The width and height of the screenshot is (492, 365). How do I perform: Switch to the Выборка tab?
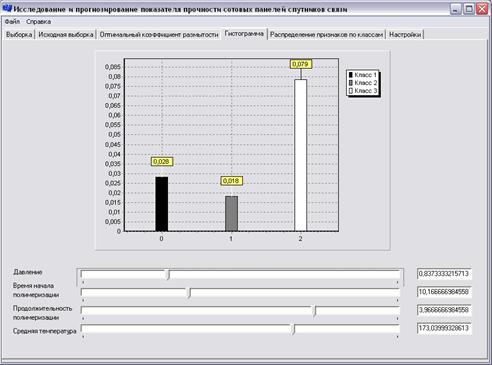pyautogui.click(x=19, y=34)
